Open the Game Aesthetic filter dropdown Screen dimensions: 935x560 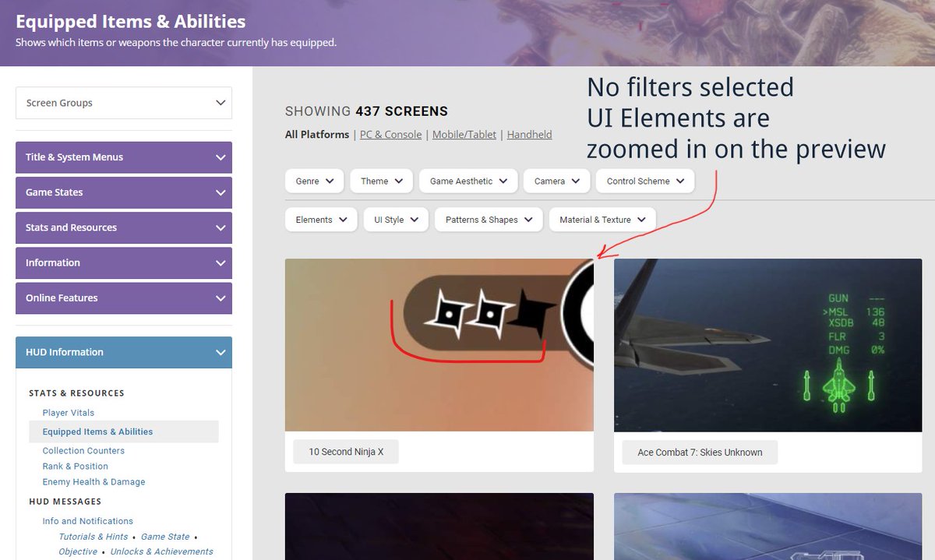[x=468, y=181]
